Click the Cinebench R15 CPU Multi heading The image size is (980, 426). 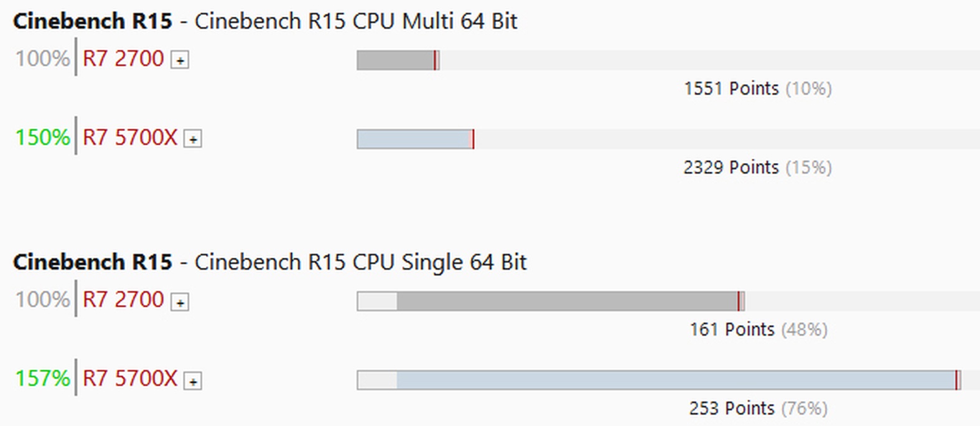[x=265, y=21]
